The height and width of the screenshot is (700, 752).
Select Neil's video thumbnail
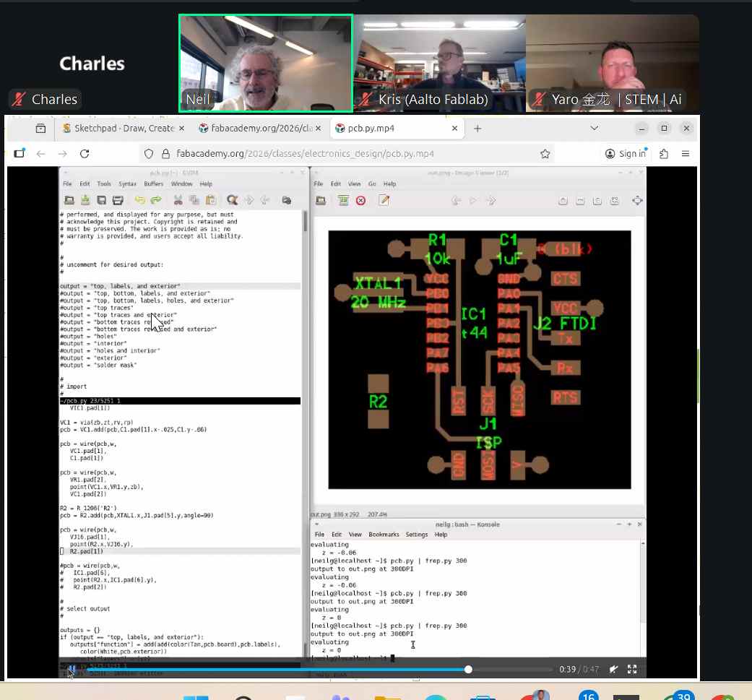click(266, 64)
